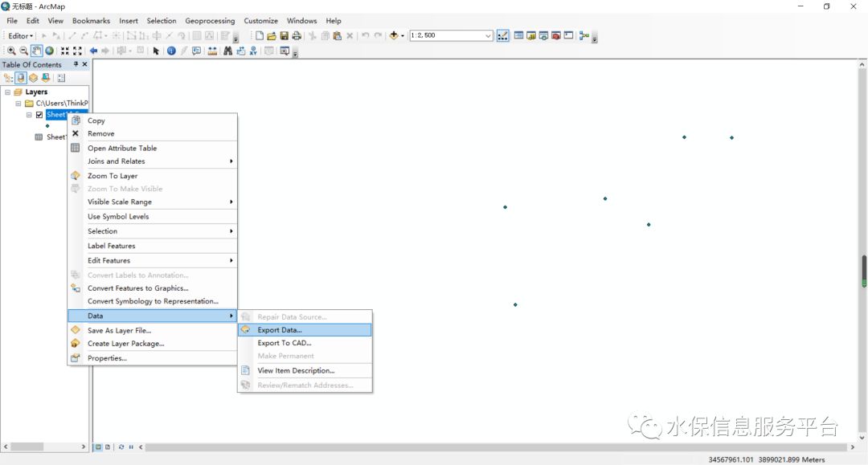This screenshot has width=868, height=465.
Task: Open Table Of Contents options icon
Action: (x=61, y=78)
